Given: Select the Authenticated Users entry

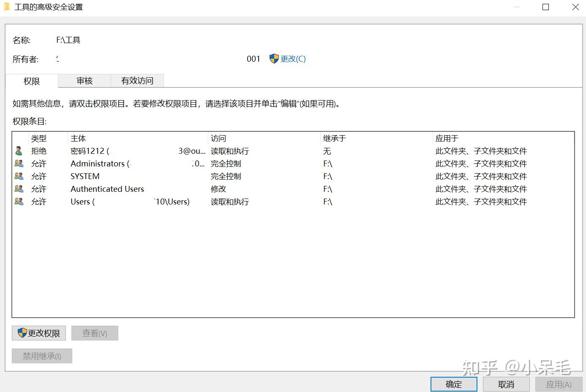Looking at the screenshot, I should point(107,189).
